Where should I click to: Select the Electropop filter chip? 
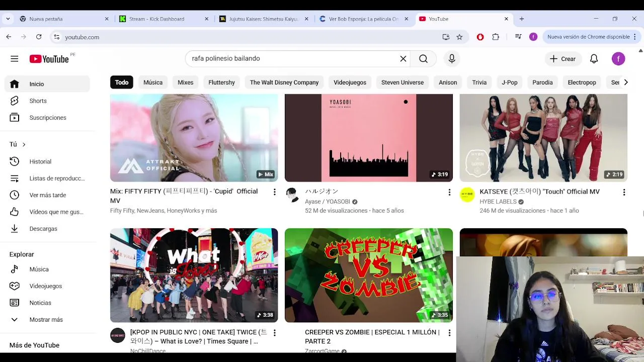(582, 82)
